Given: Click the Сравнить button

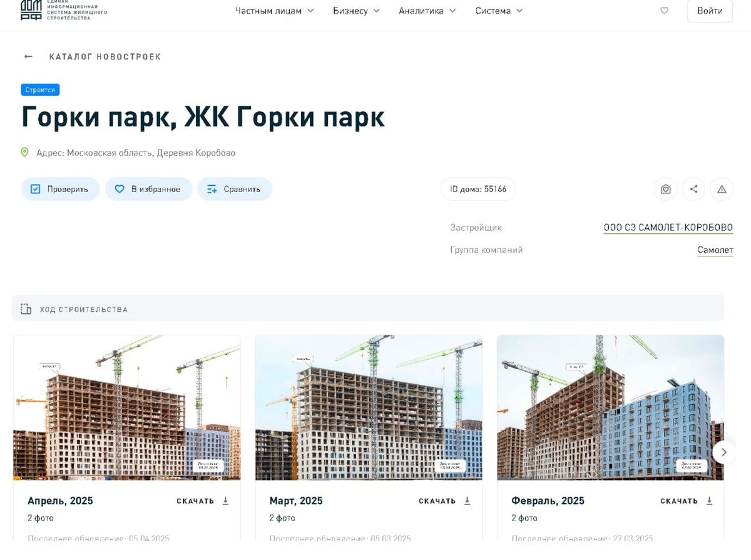Looking at the screenshot, I should click(235, 189).
